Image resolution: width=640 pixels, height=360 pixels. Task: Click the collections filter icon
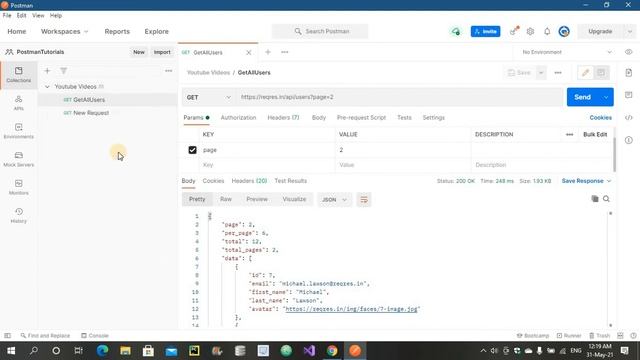pos(64,71)
